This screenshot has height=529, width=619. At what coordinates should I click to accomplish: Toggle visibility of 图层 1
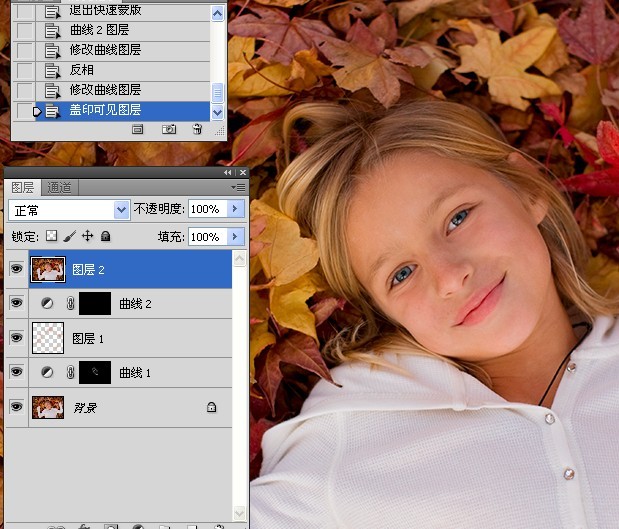(16, 338)
